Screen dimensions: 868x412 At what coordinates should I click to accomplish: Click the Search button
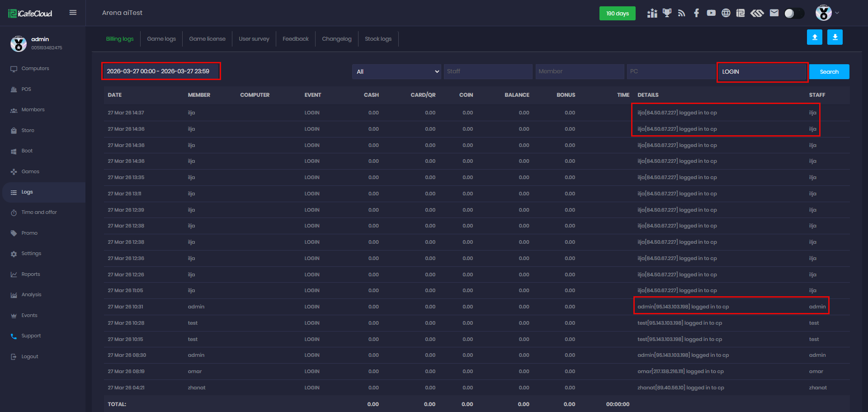[x=829, y=72]
